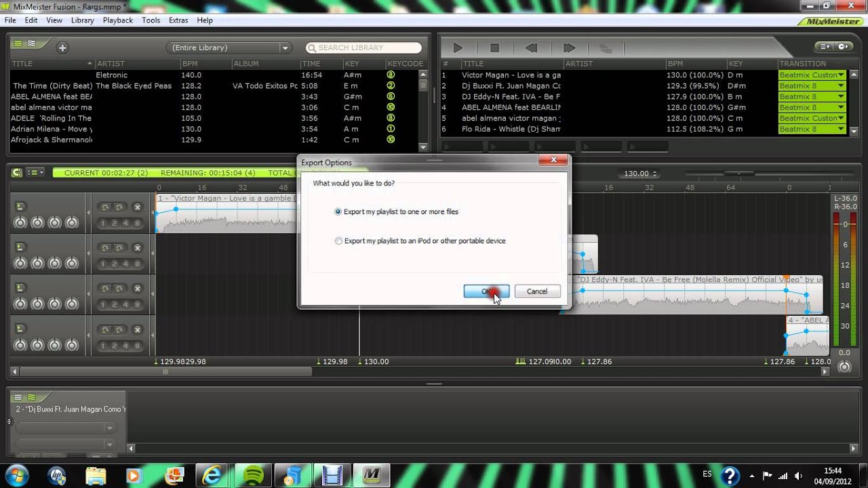Open the library list view icon
The width and height of the screenshot is (868, 488).
(19, 44)
